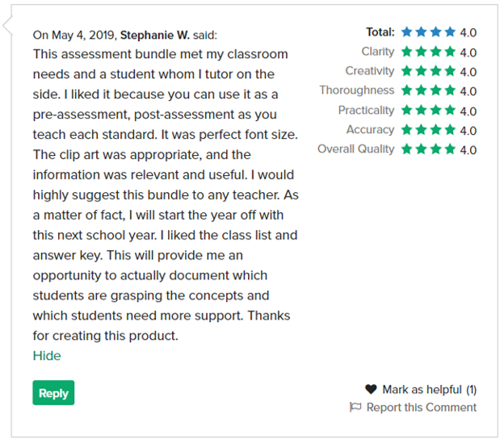Click the last green star in Clarity row

click(449, 52)
